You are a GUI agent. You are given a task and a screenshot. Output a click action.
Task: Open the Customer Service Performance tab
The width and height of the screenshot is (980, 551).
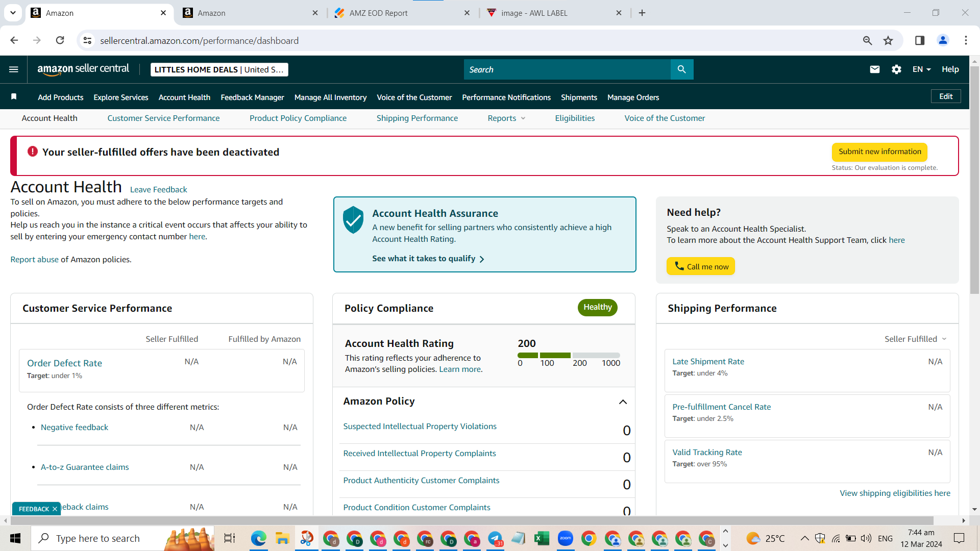[x=163, y=118]
